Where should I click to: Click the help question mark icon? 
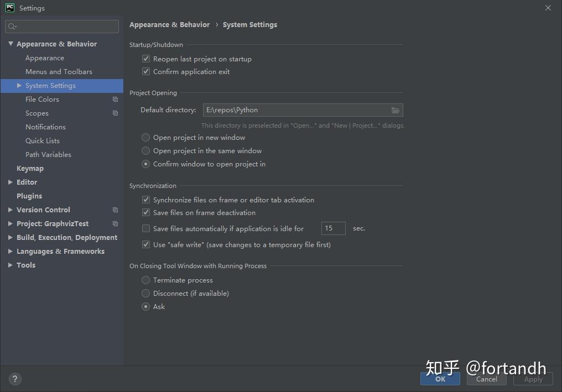14,379
